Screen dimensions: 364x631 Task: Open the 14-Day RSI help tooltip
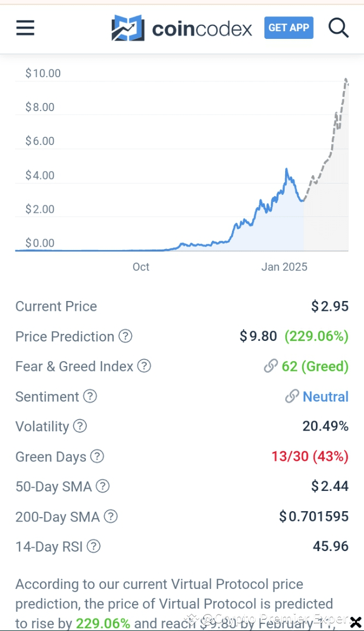tap(94, 546)
